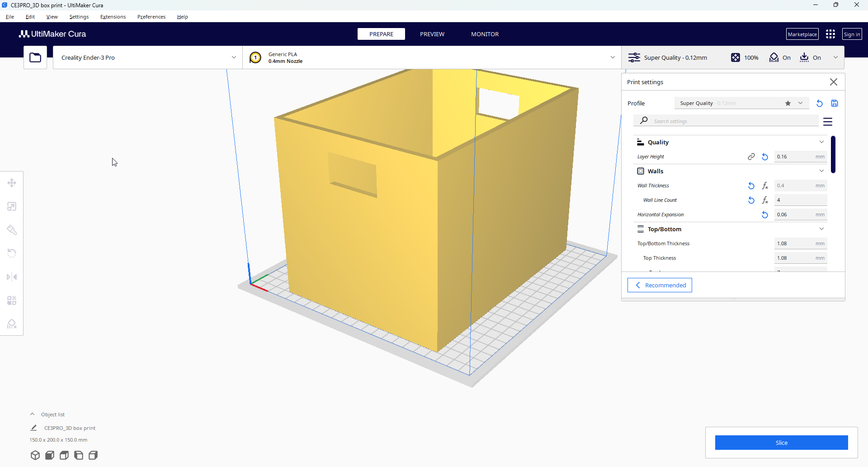Collapse the Top/Bottom settings section
Screen dimensions: 868x467
tap(821, 229)
